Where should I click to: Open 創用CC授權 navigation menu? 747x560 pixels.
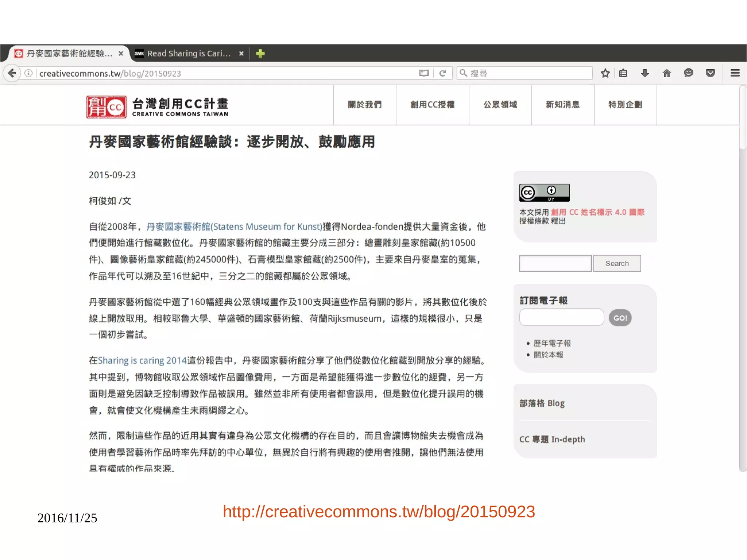coord(432,105)
